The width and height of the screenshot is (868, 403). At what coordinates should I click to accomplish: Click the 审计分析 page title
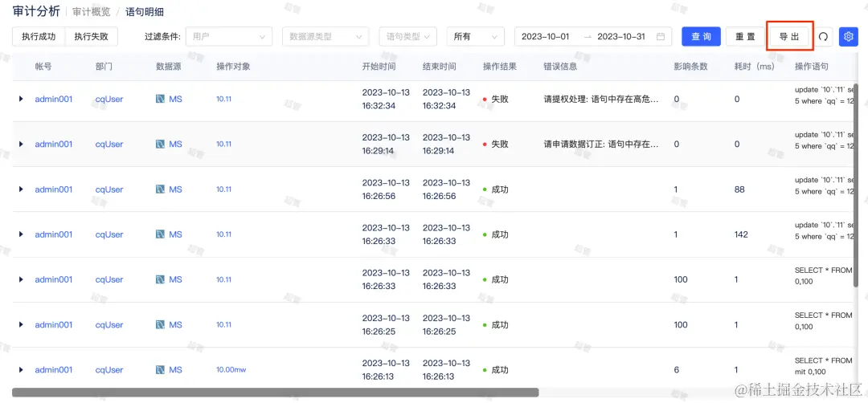(36, 11)
